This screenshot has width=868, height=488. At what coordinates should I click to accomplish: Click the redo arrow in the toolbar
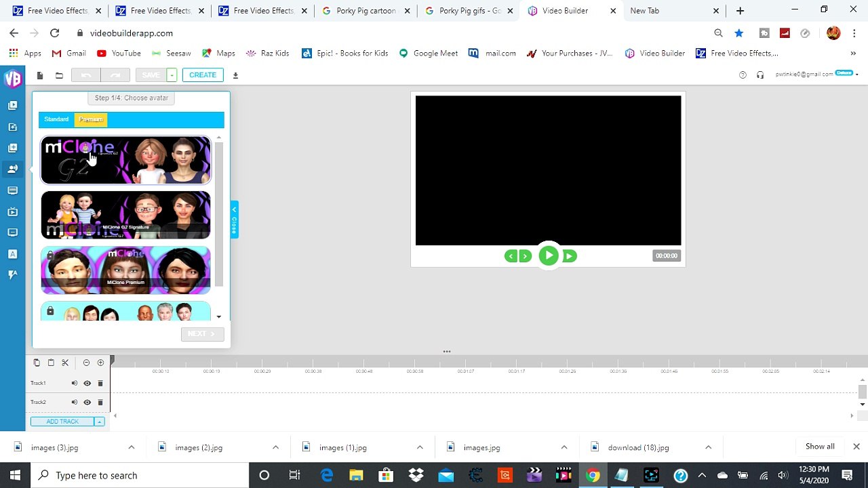115,75
